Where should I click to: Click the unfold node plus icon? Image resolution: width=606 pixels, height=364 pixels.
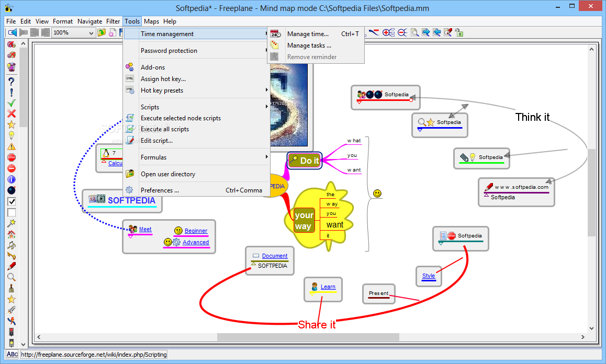click(388, 32)
